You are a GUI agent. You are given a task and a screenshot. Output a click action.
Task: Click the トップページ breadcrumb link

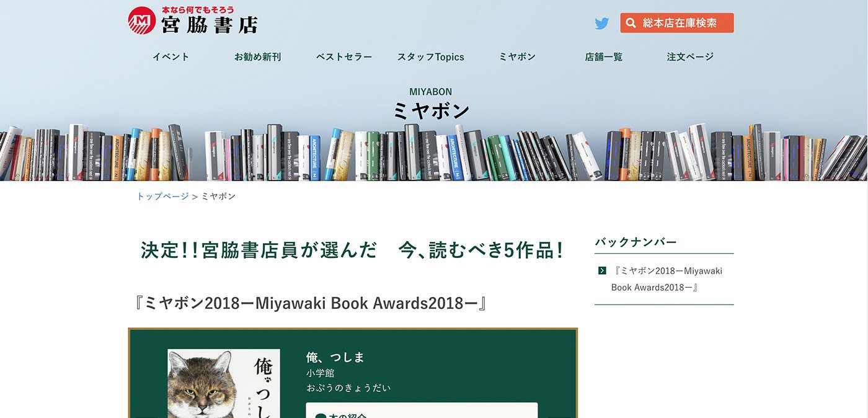point(162,196)
